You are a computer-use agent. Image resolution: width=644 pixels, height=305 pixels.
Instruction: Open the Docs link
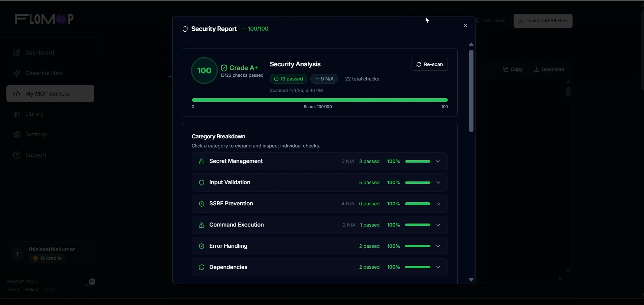pos(49,290)
